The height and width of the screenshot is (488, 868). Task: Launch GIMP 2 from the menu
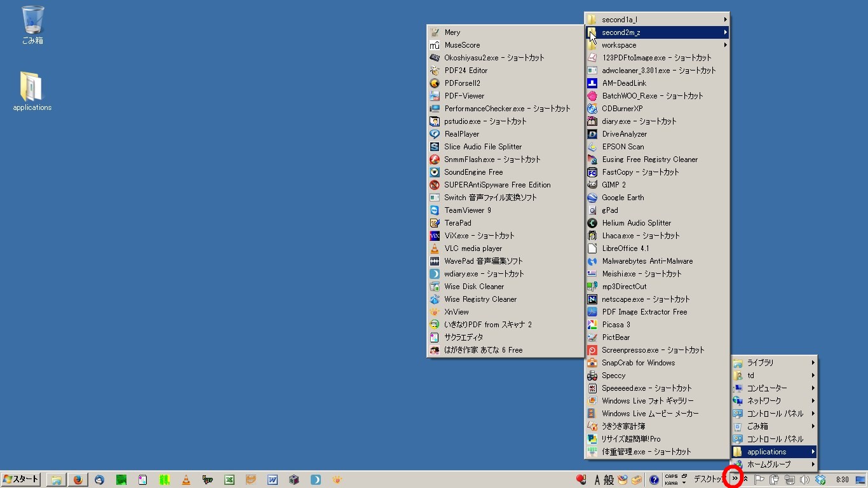pyautogui.click(x=657, y=185)
